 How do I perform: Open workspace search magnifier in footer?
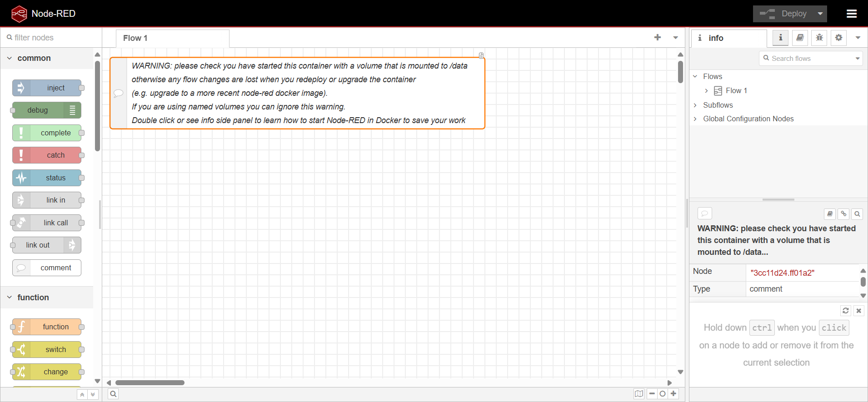coord(113,394)
